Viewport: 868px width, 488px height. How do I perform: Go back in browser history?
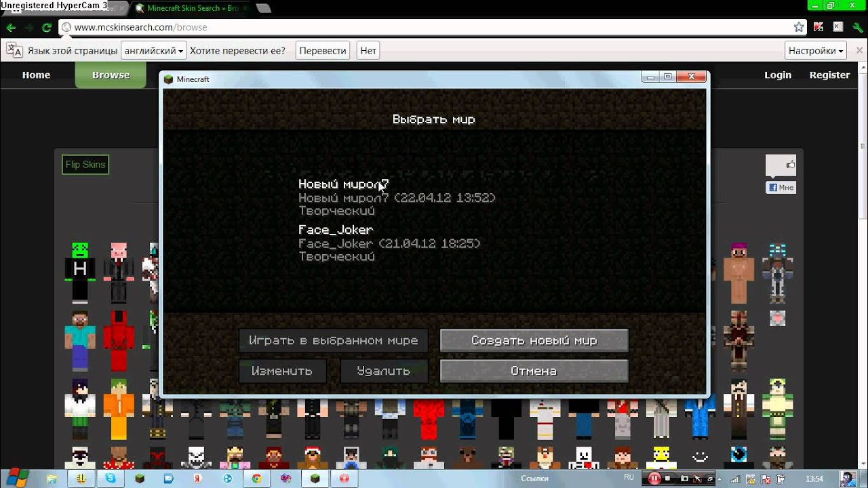tap(11, 28)
